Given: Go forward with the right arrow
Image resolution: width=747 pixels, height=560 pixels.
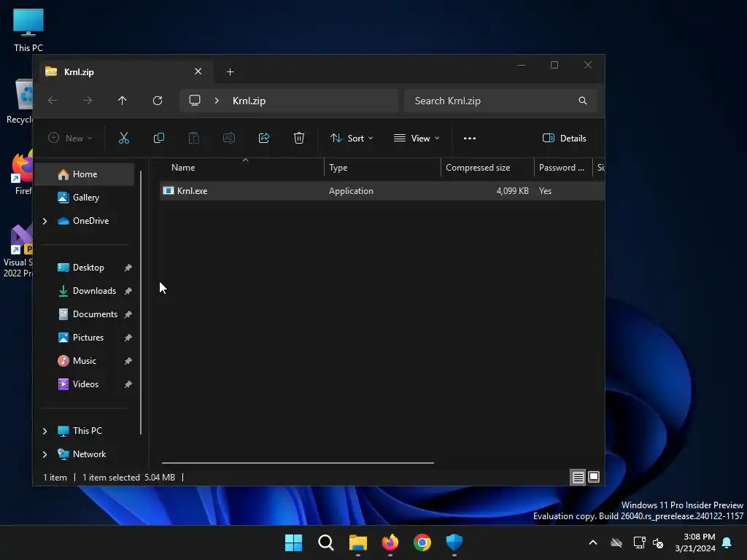Looking at the screenshot, I should (x=88, y=101).
